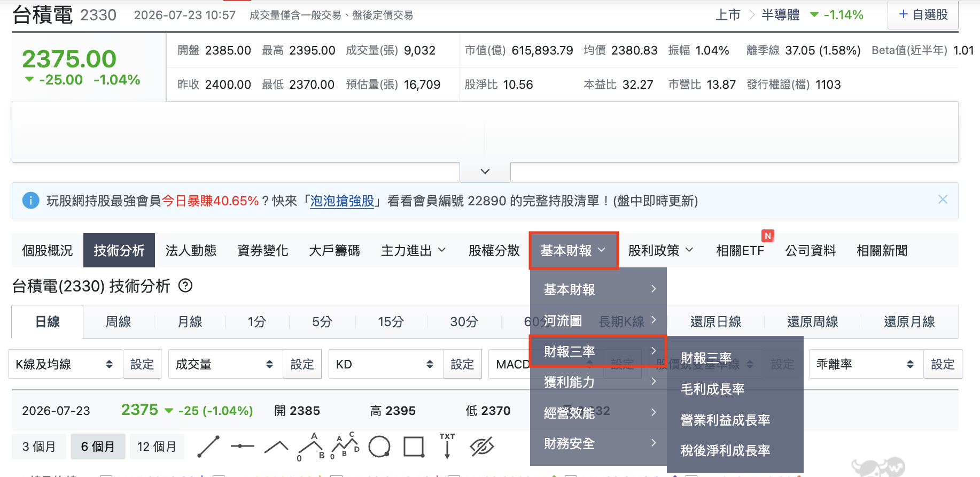Open 河流圖 submenu item
This screenshot has height=477, width=980.
pos(598,320)
